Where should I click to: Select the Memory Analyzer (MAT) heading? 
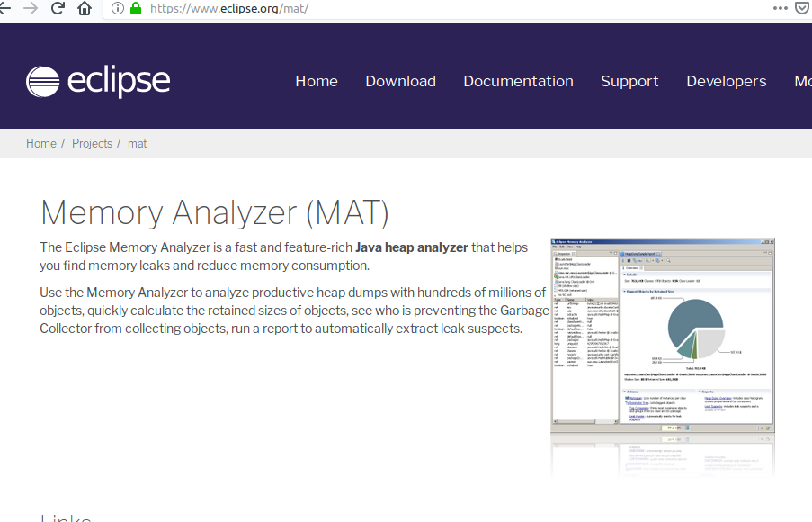pos(214,212)
